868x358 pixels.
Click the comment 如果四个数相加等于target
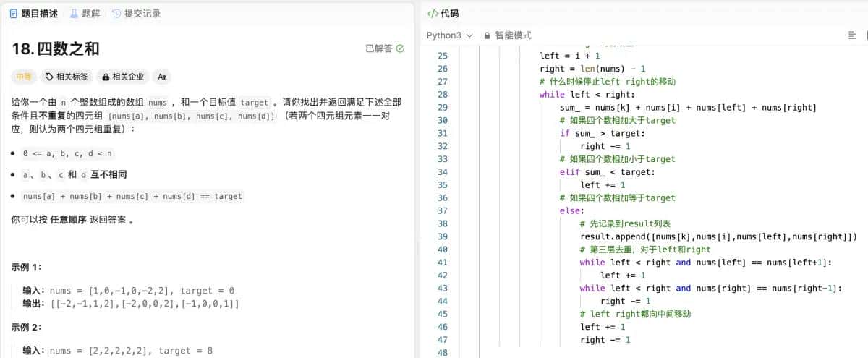617,197
